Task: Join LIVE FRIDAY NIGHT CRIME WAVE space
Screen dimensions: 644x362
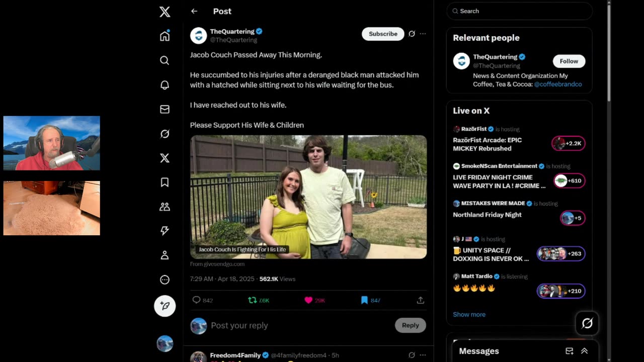Action: [x=499, y=182]
